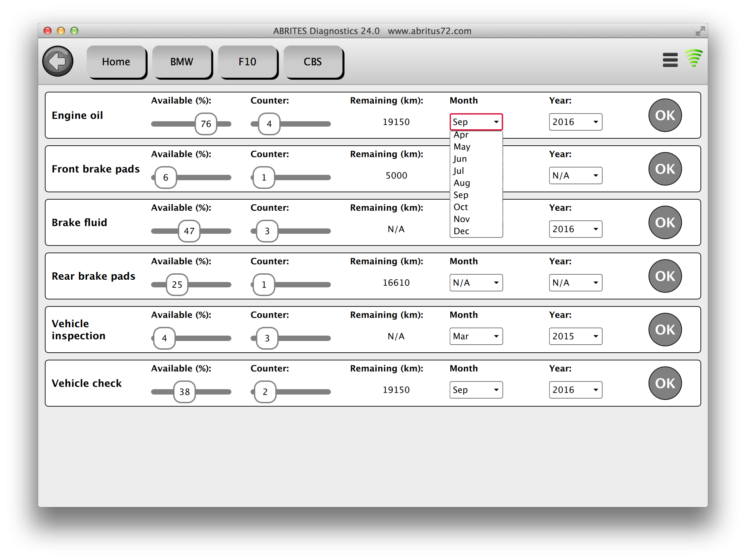Viewport: 746px width, 560px height.
Task: Toggle fullscreen via title bar arrows icon
Action: pos(700,31)
